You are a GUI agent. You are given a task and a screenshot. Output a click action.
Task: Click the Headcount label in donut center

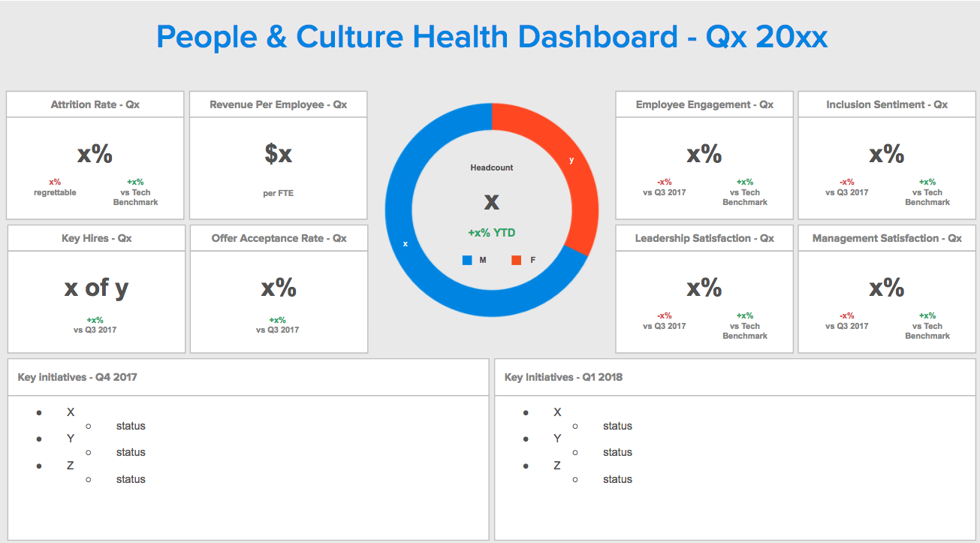(492, 167)
